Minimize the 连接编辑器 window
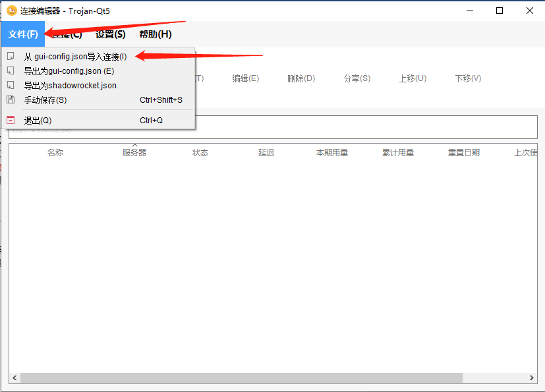The image size is (545, 392). [x=470, y=11]
